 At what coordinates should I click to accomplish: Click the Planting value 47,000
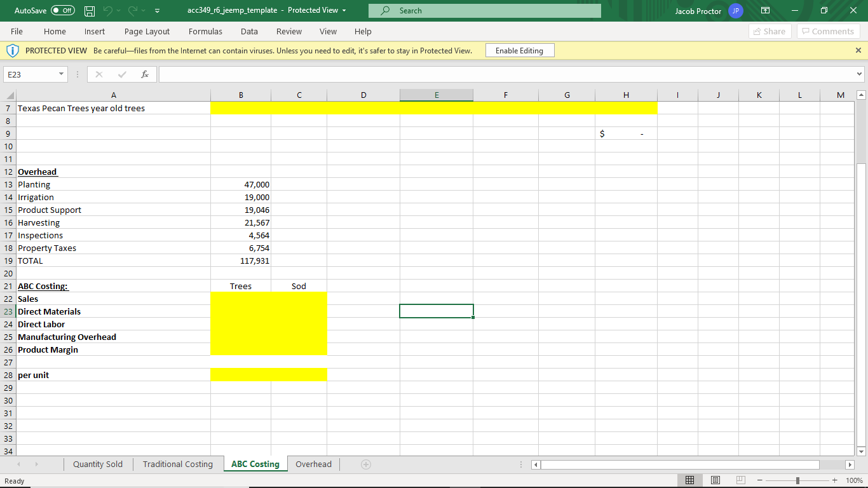[x=241, y=184]
